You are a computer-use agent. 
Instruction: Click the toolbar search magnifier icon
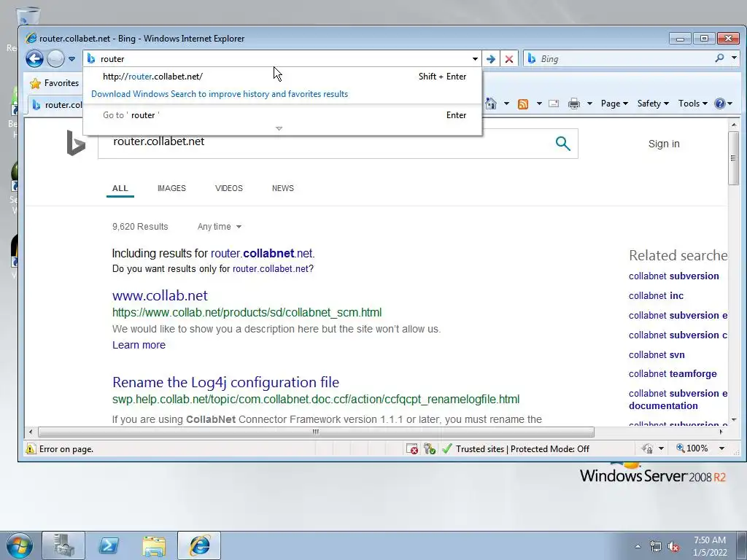point(719,58)
